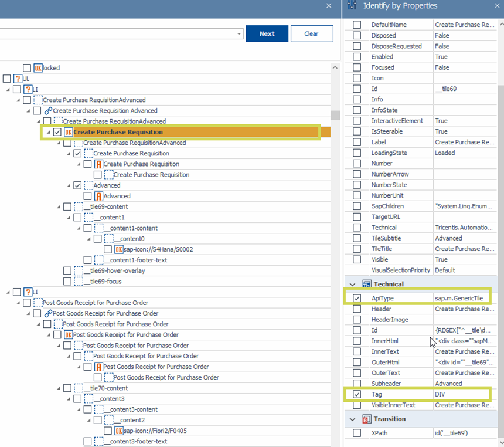
Task: Check the 'locked' tree item checkbox
Action: click(x=27, y=68)
